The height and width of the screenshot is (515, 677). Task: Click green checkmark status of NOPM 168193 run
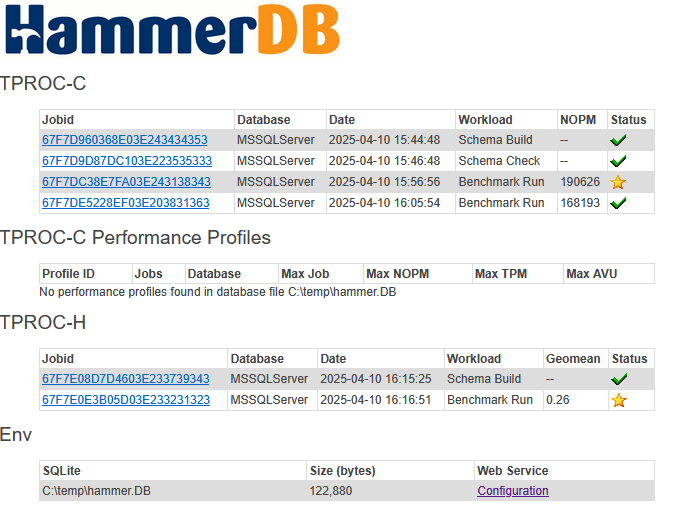[x=618, y=203]
